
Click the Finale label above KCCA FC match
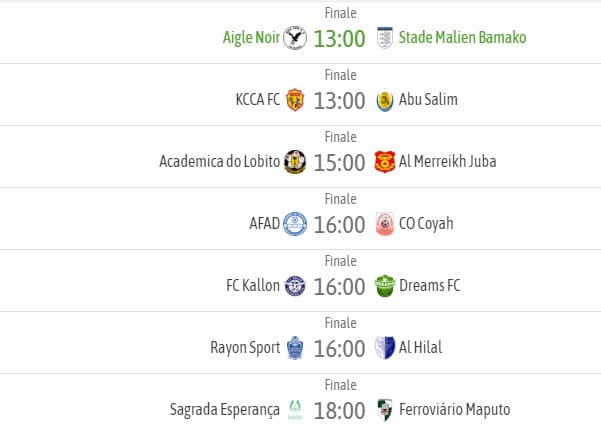pos(340,75)
